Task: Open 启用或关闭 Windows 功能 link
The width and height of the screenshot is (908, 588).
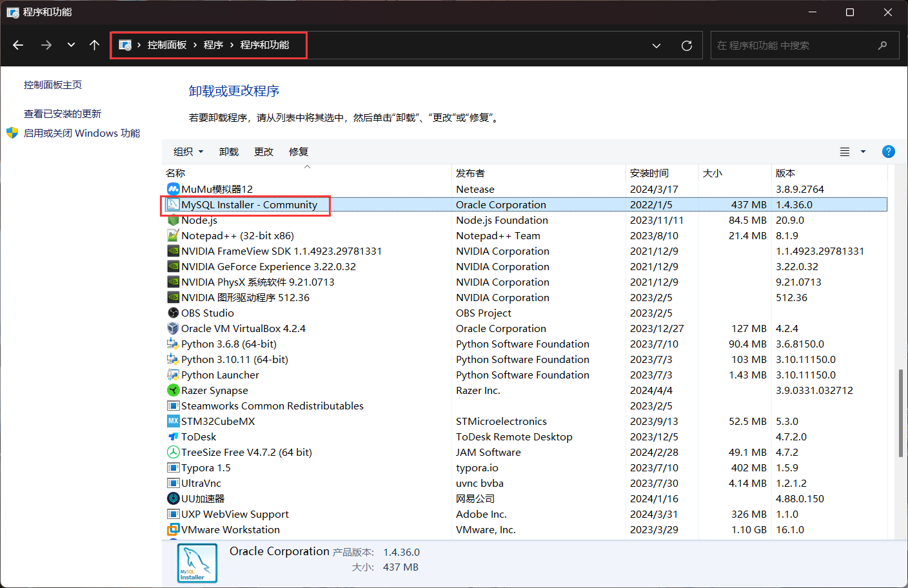Action: 82,133
